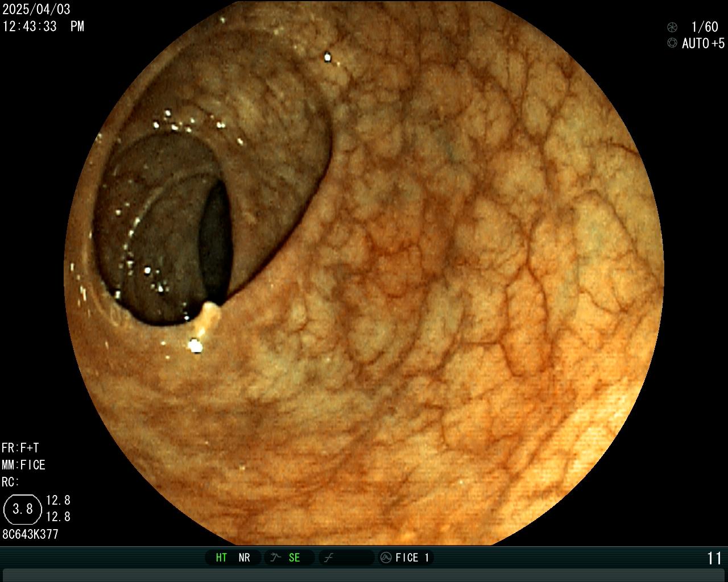728x582 pixels.
Task: Click the circled 3.8 channel value
Action: point(23,509)
